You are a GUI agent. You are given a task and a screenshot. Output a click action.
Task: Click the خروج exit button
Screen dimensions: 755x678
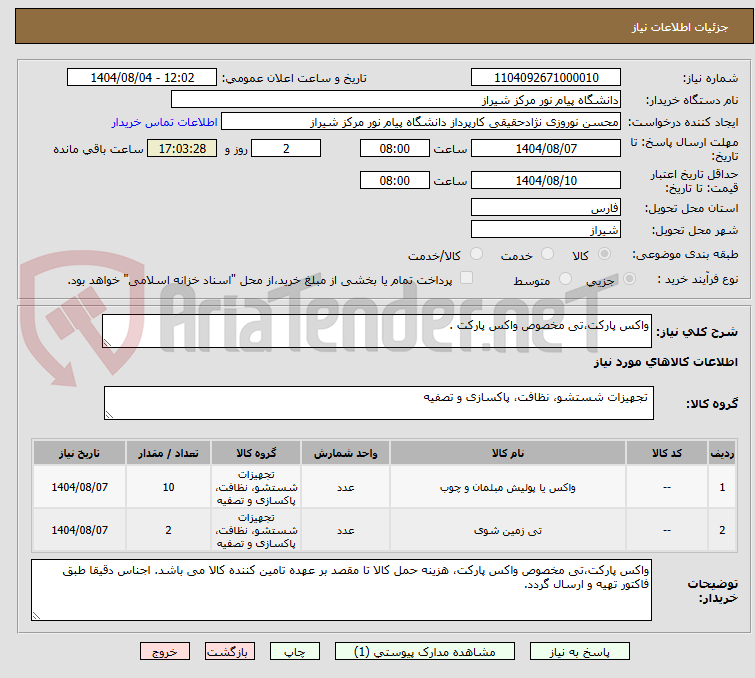pyautogui.click(x=165, y=652)
